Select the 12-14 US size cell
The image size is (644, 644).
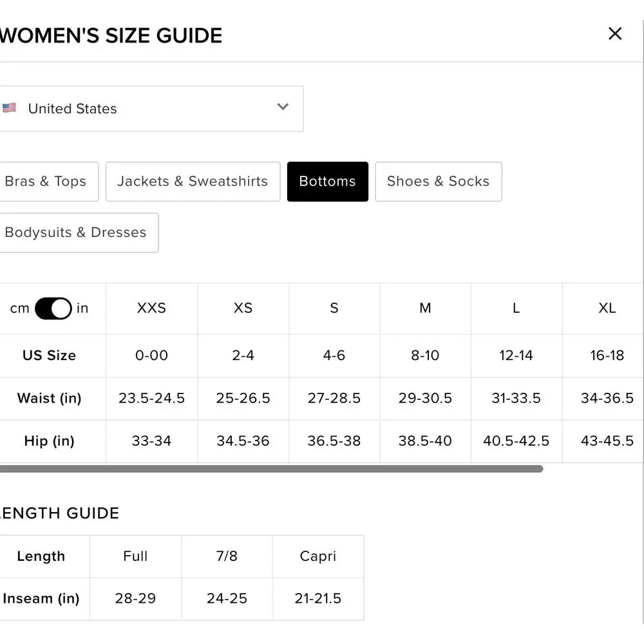[516, 355]
